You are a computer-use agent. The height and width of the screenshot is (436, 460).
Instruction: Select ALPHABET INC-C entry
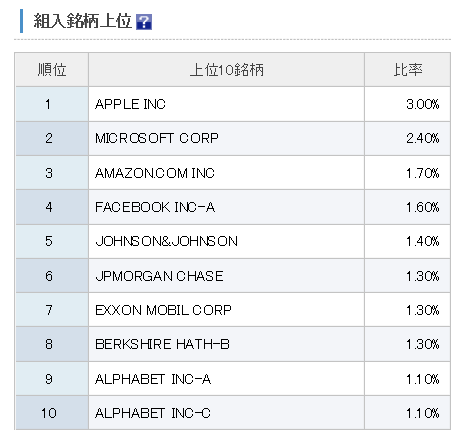point(153,413)
